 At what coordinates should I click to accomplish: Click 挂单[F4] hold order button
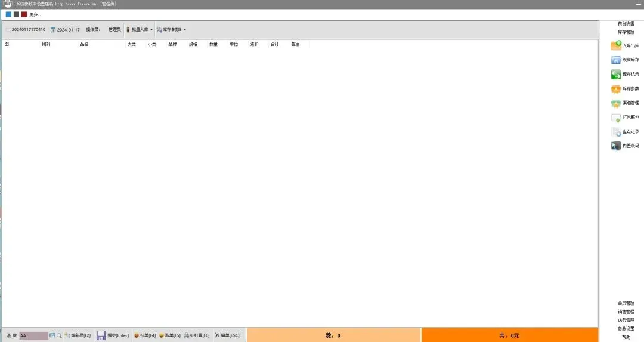pyautogui.click(x=145, y=335)
